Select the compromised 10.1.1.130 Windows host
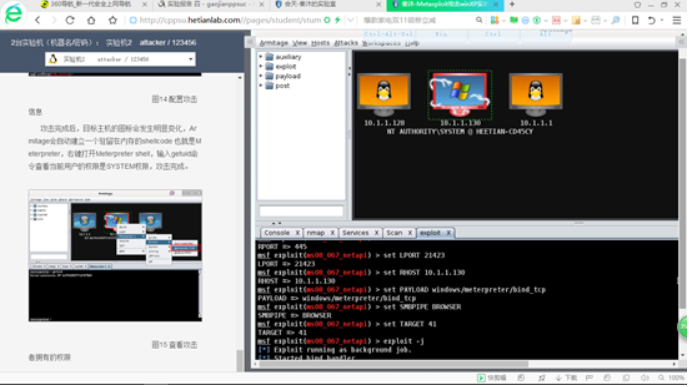The height and width of the screenshot is (387, 689). (460, 94)
